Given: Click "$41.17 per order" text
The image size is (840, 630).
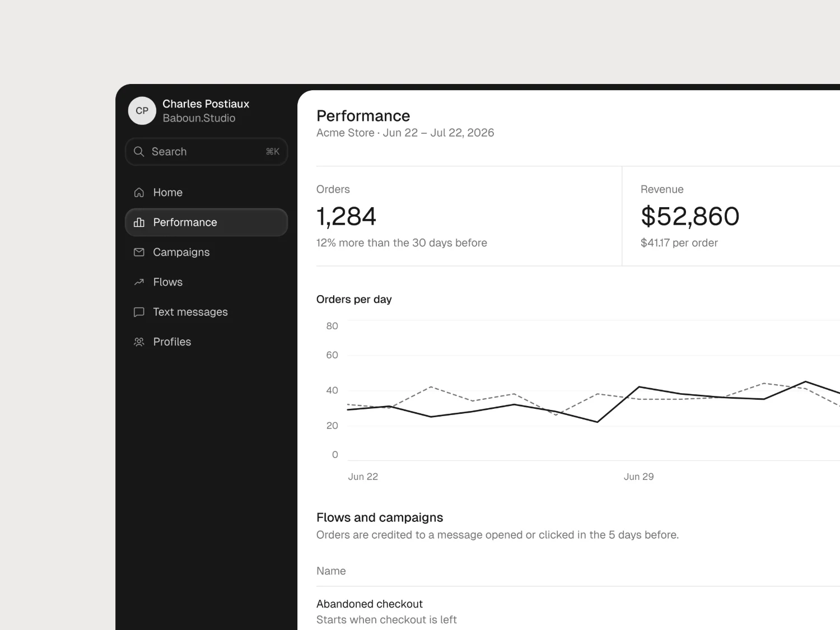Looking at the screenshot, I should click(x=679, y=243).
